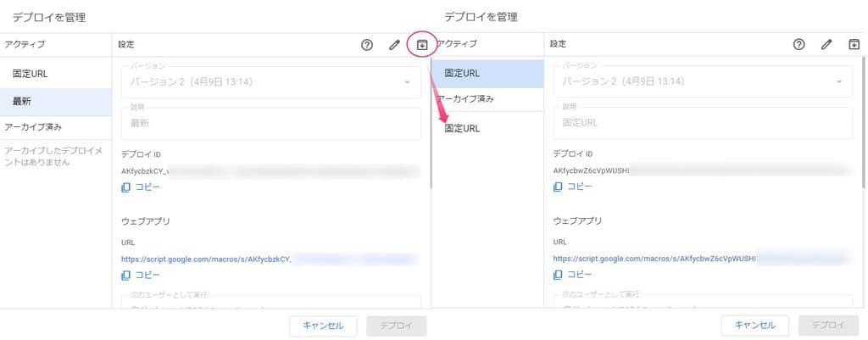
Task: Select 固定URL deployment in left dialog's list
Action: [30, 74]
